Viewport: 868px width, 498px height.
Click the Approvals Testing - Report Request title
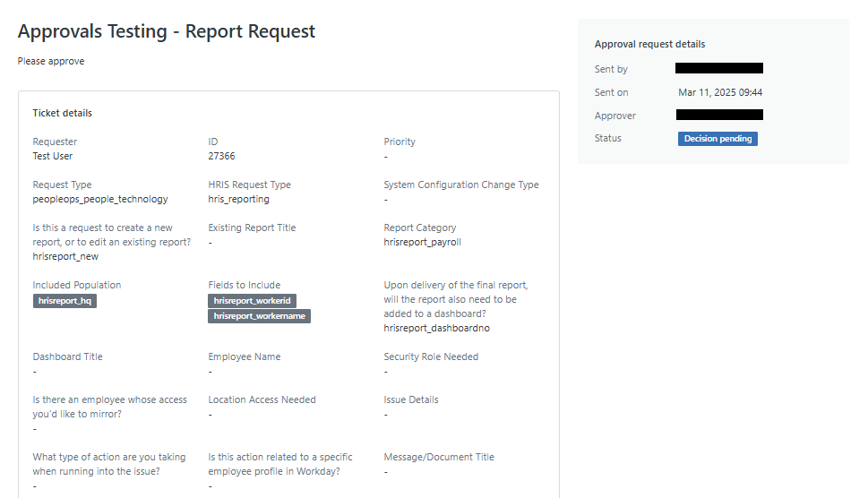[x=167, y=31]
